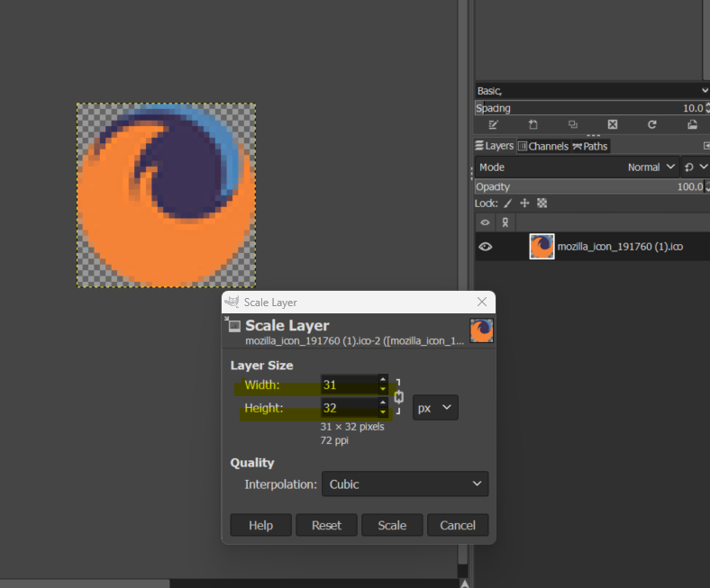Click the pixelated icon image on canvas

point(166,195)
